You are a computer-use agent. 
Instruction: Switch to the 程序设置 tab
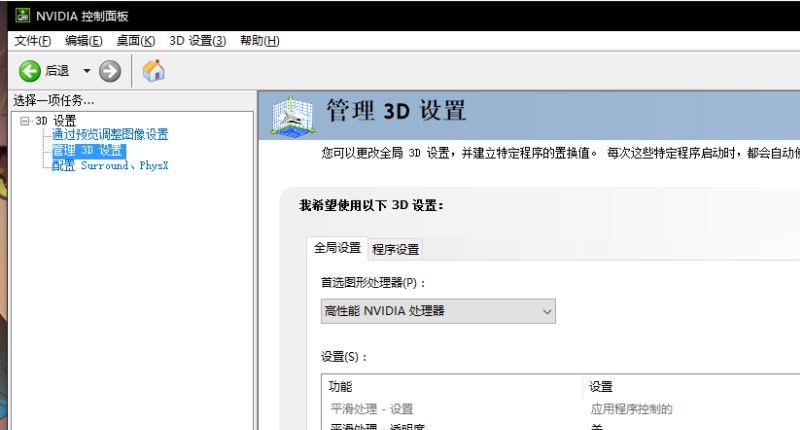click(x=395, y=249)
